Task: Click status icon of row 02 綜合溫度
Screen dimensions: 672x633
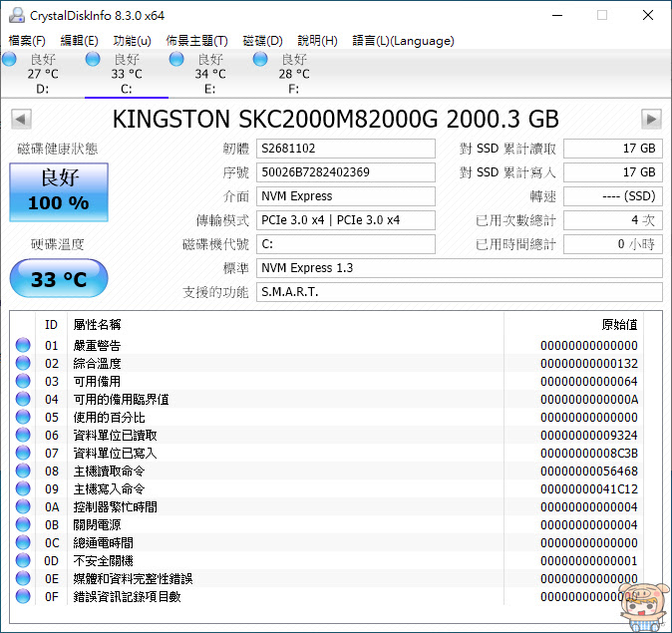Action: pyautogui.click(x=23, y=363)
